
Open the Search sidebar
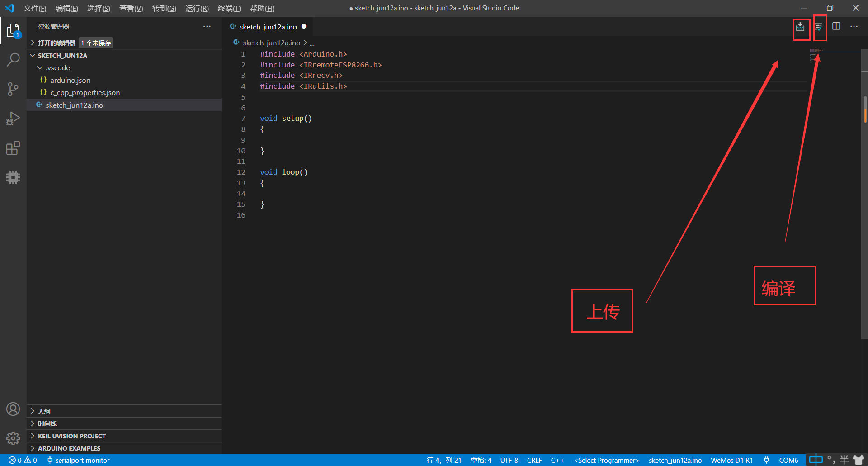[x=13, y=59]
